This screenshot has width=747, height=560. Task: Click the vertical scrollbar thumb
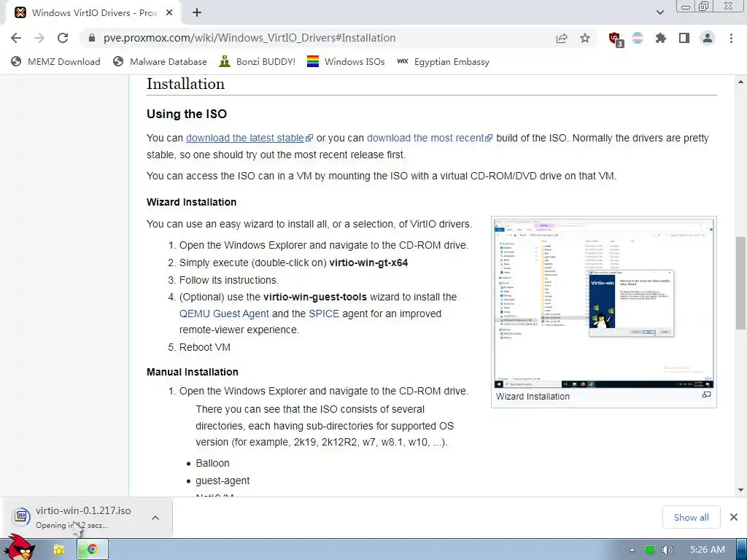point(741,283)
